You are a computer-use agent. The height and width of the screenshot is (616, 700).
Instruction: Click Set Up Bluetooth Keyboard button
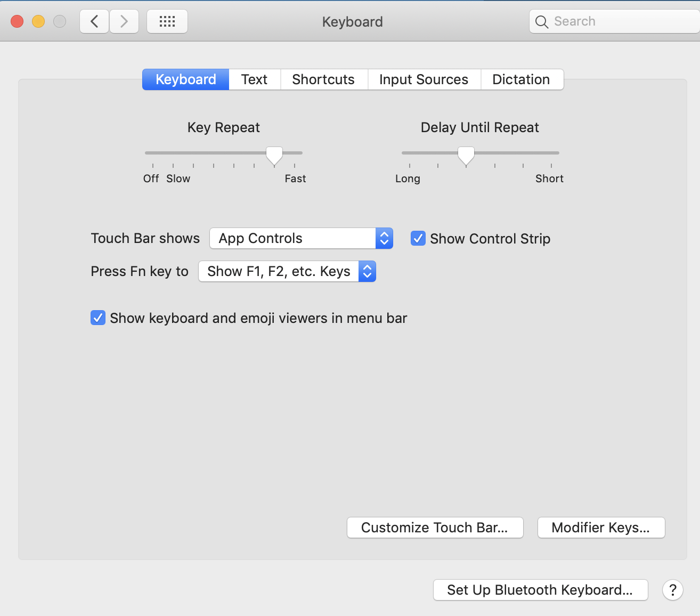point(540,590)
